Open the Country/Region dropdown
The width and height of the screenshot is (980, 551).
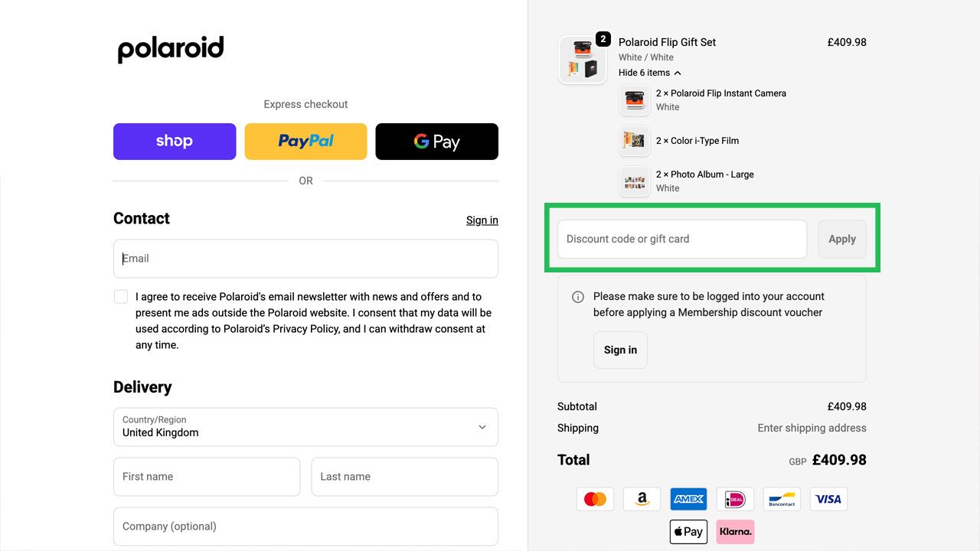(305, 427)
